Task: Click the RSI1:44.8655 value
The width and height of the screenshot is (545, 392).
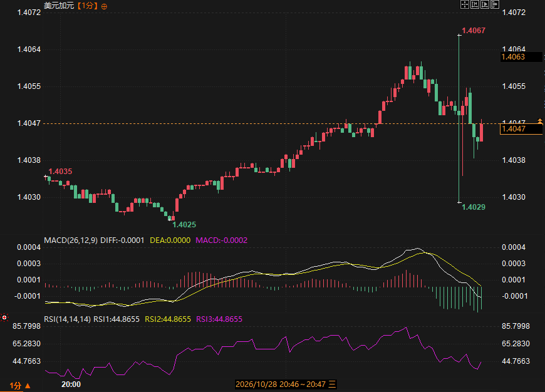Action: [117, 319]
